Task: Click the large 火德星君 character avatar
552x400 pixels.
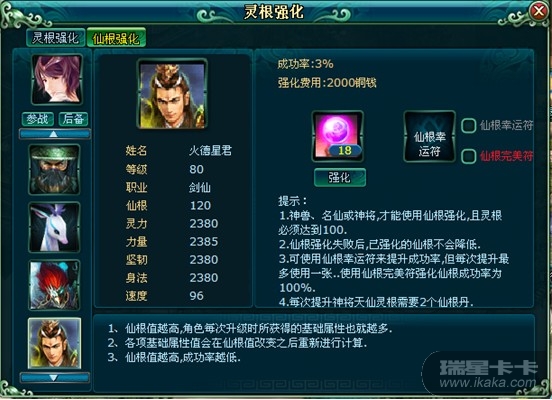Action: 172,94
